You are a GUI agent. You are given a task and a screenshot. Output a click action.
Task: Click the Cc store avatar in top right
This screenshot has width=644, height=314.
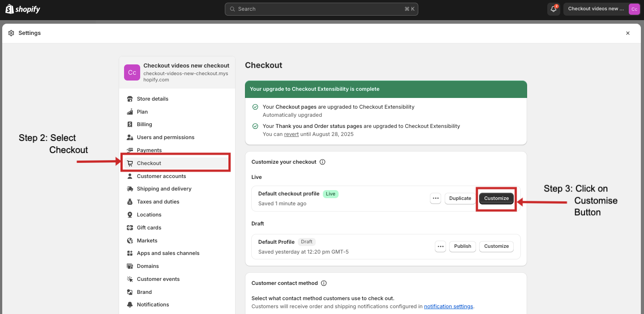pyautogui.click(x=634, y=9)
